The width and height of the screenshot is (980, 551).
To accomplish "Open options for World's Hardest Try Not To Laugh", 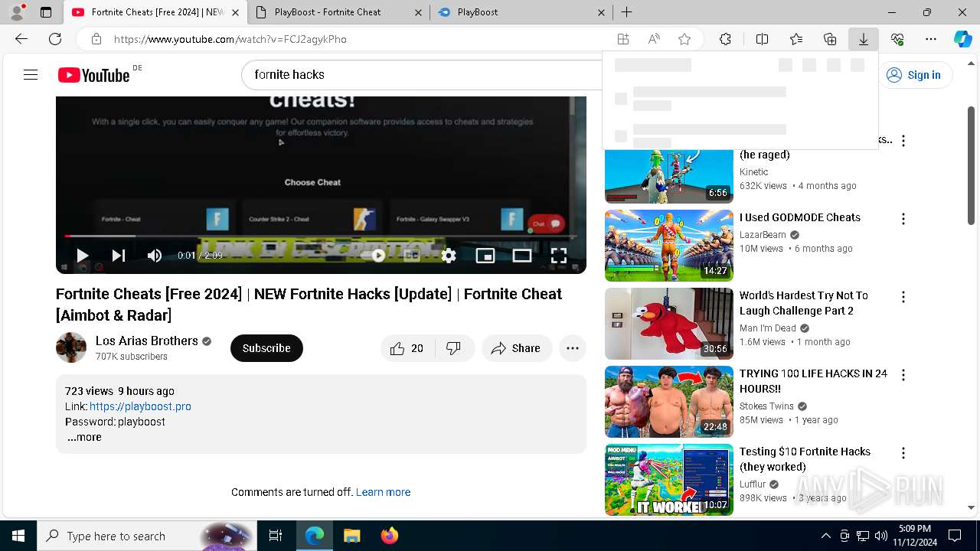I will [x=903, y=297].
